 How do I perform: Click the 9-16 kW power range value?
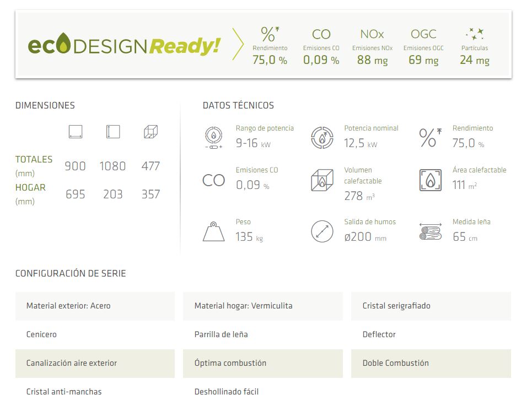[x=253, y=143]
